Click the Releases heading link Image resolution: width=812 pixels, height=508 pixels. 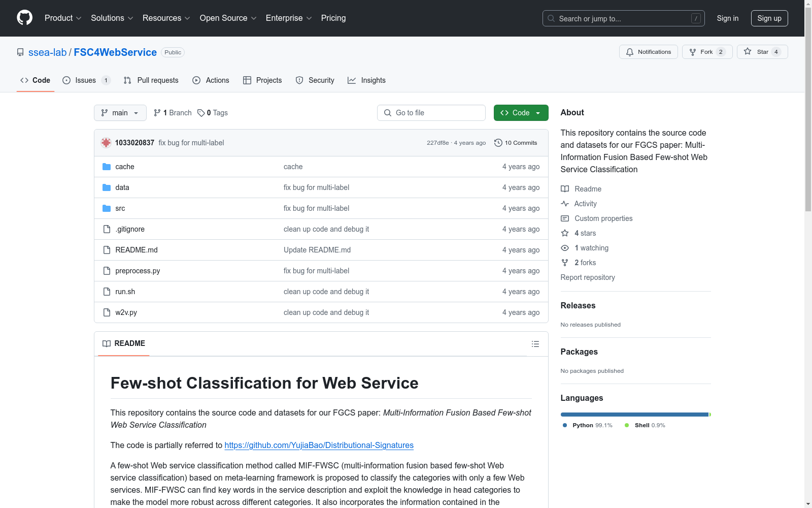tap(578, 305)
